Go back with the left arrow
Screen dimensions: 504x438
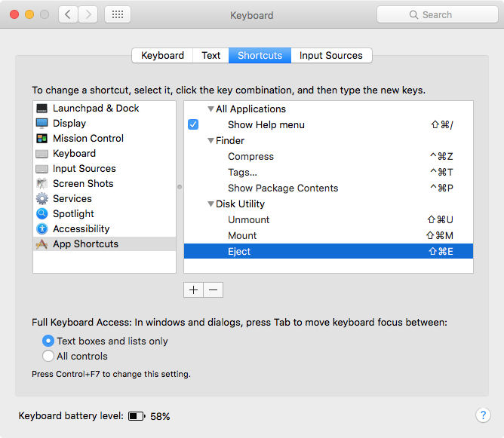tap(68, 14)
